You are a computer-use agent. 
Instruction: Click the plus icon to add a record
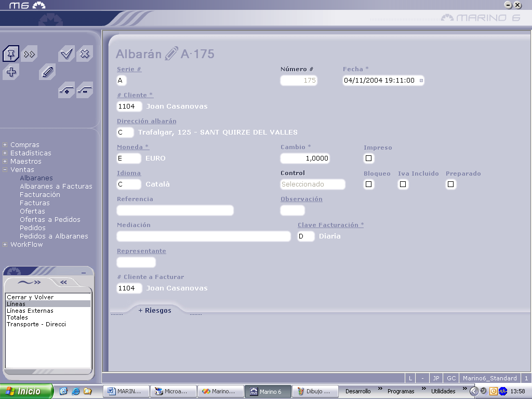pos(11,72)
